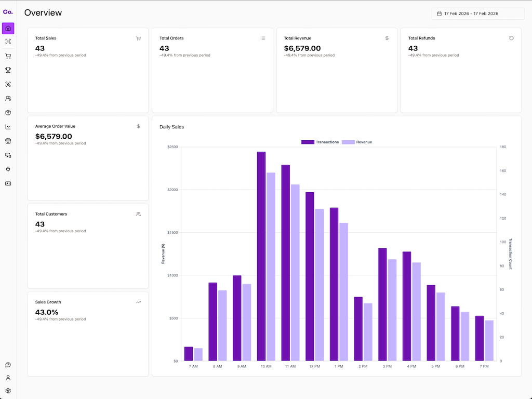This screenshot has height=399, width=532.
Task: Click the barcode scanner sidebar icon
Action: [8, 42]
